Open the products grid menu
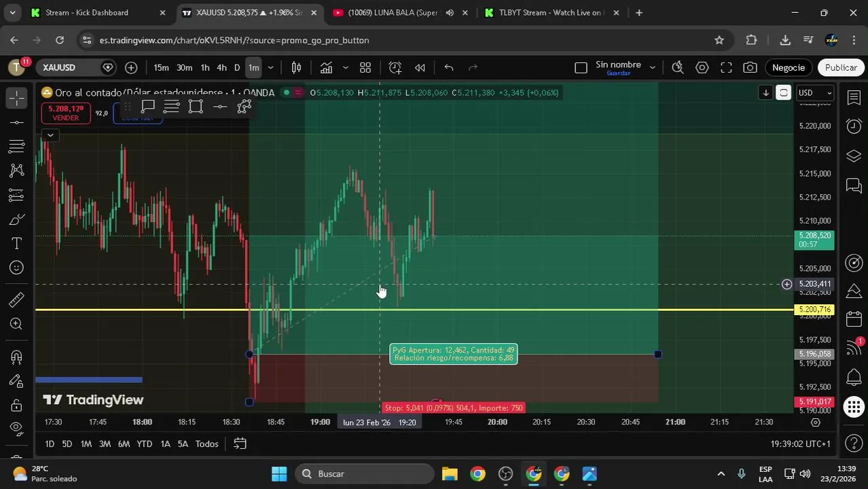 (854, 407)
